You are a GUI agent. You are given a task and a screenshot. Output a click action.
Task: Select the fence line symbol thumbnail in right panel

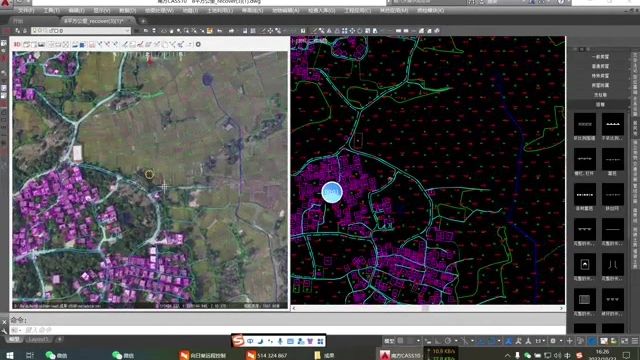coord(585,160)
